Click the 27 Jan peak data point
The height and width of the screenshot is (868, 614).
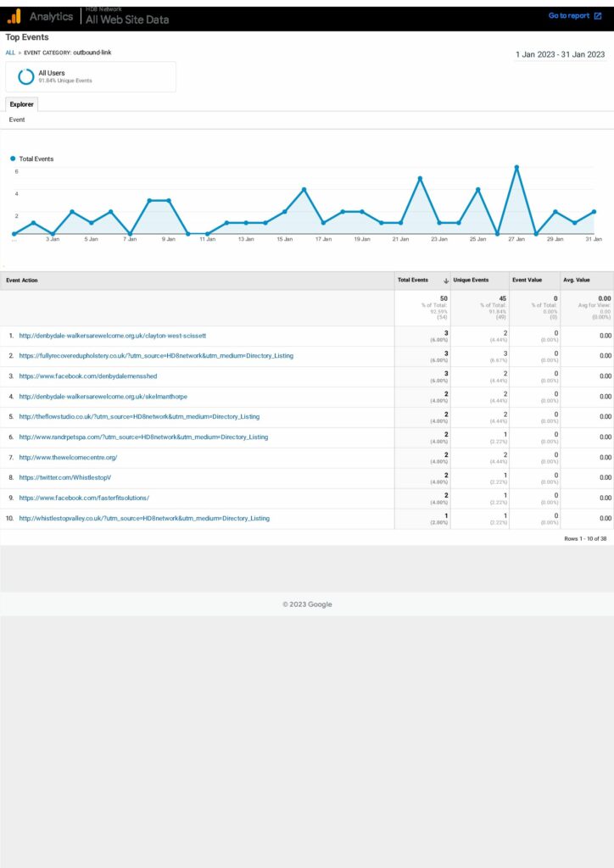coord(516,167)
